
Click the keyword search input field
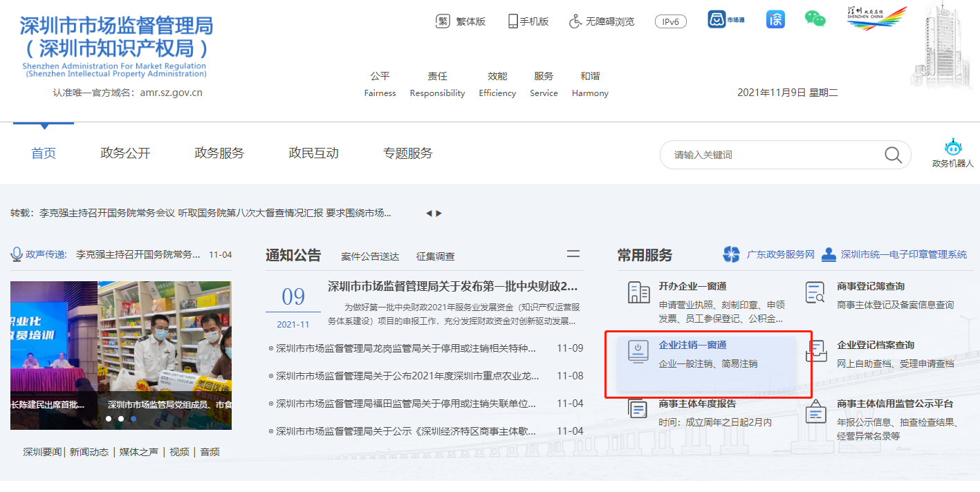click(761, 155)
